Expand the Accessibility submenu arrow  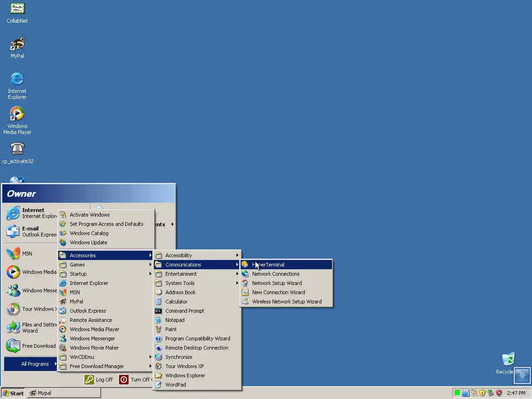tap(237, 255)
